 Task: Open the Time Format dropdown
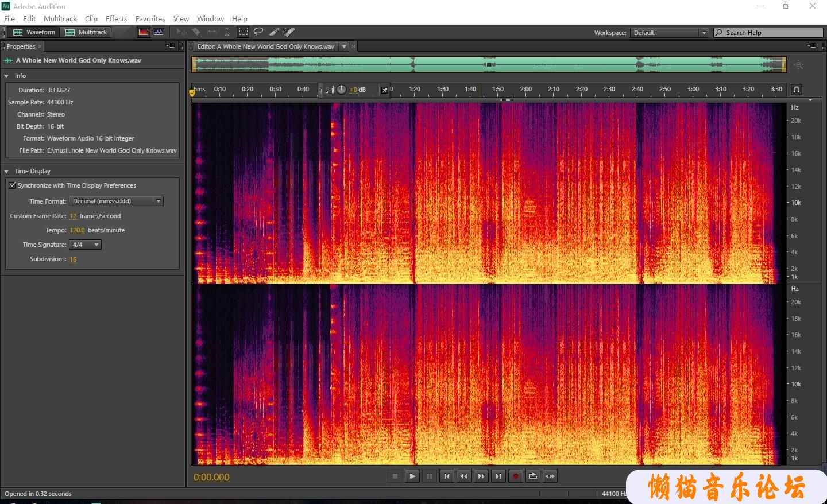point(117,201)
